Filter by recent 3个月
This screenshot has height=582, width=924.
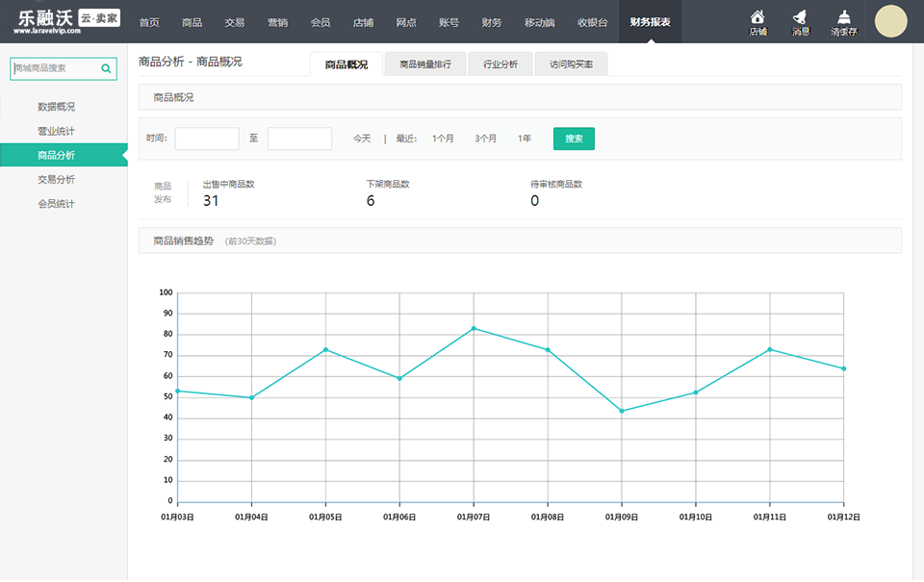[485, 139]
